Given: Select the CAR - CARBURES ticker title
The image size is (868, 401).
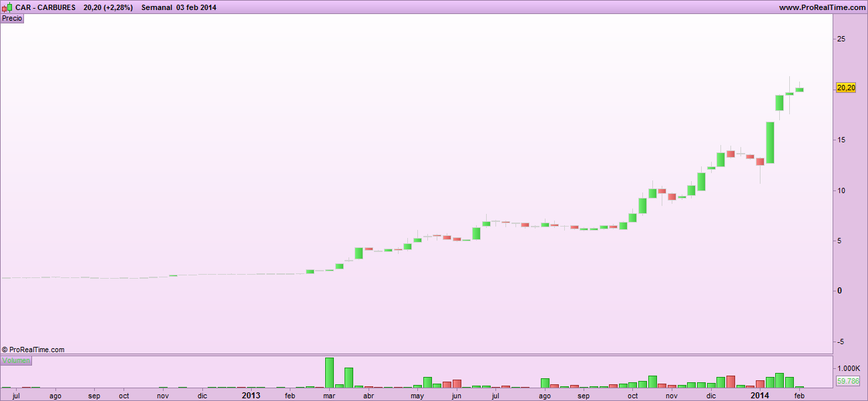Looking at the screenshot, I should click(x=45, y=7).
